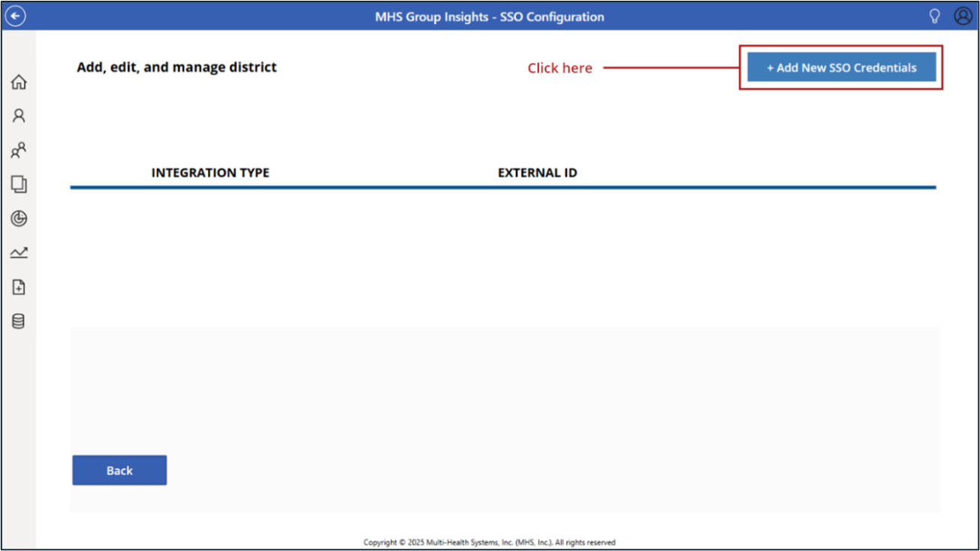980x551 pixels.
Task: Select the single user sidebar icon
Action: 19,116
